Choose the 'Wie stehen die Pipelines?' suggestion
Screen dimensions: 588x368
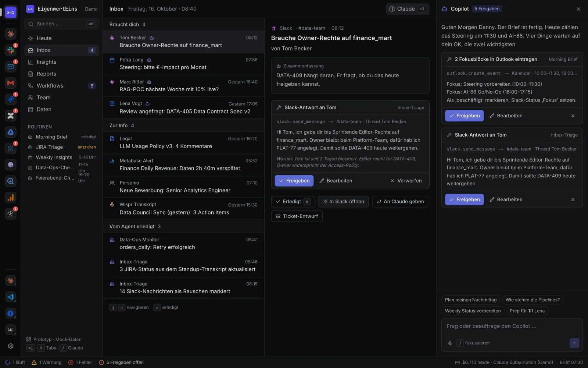tap(533, 300)
